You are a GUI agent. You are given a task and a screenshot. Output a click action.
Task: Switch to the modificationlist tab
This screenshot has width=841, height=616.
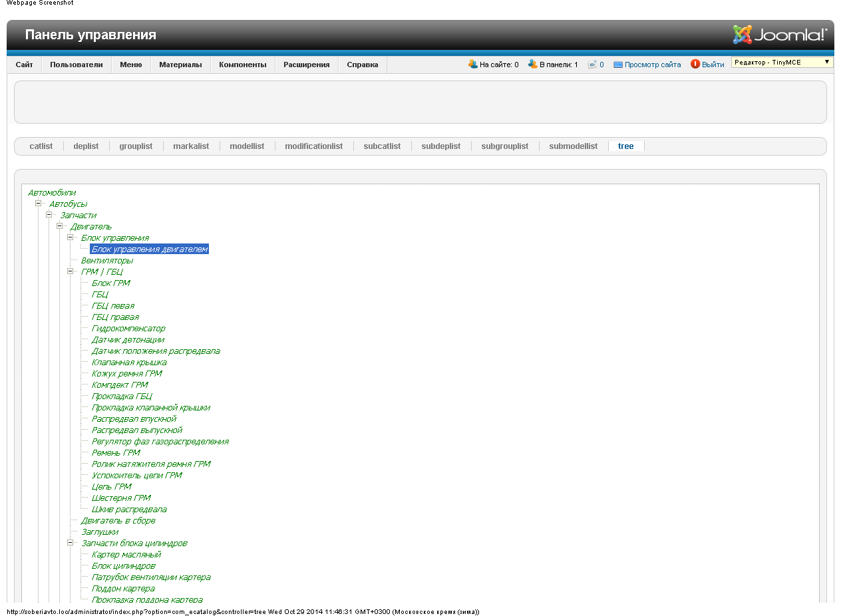click(314, 146)
